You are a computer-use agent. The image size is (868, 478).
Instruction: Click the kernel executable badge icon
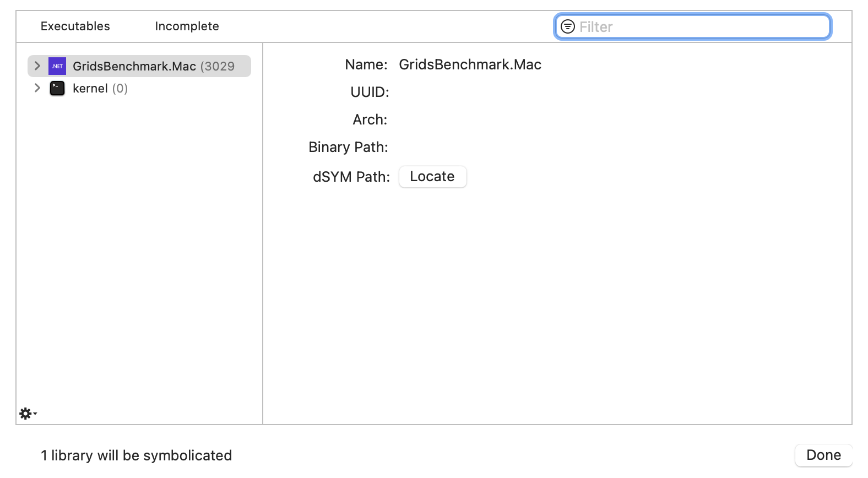(57, 88)
